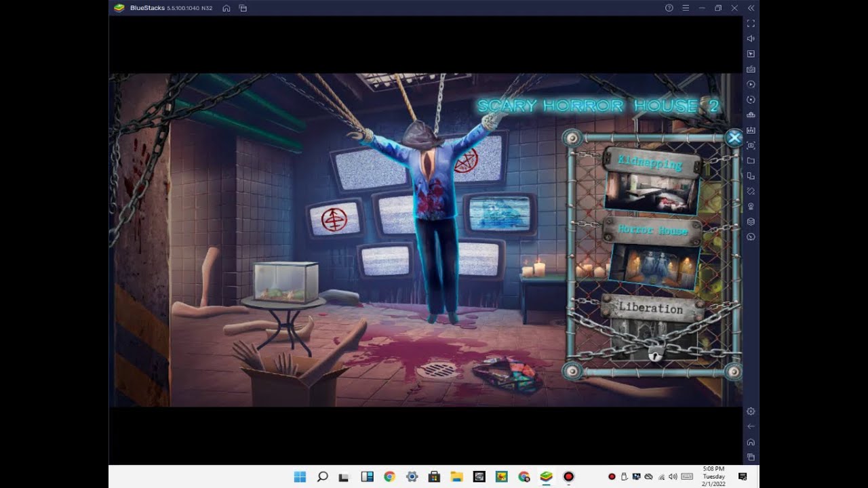This screenshot has width=868, height=488.
Task: Open the keyboard controls icon in sidebar
Action: coord(751,69)
